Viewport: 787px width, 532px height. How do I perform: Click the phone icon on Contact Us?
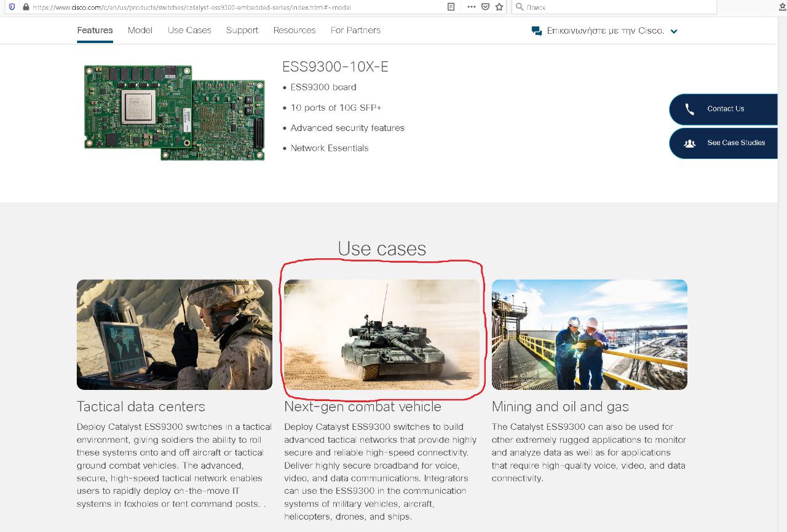[x=689, y=109]
